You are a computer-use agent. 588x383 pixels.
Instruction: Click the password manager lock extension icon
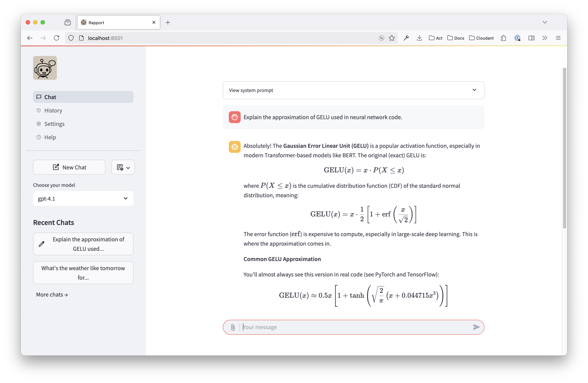pyautogui.click(x=517, y=38)
